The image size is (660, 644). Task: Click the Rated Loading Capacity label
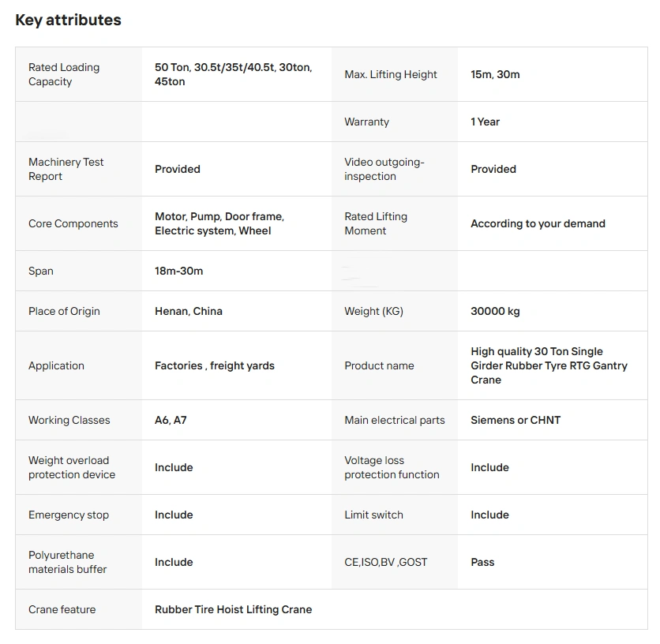pyautogui.click(x=64, y=74)
